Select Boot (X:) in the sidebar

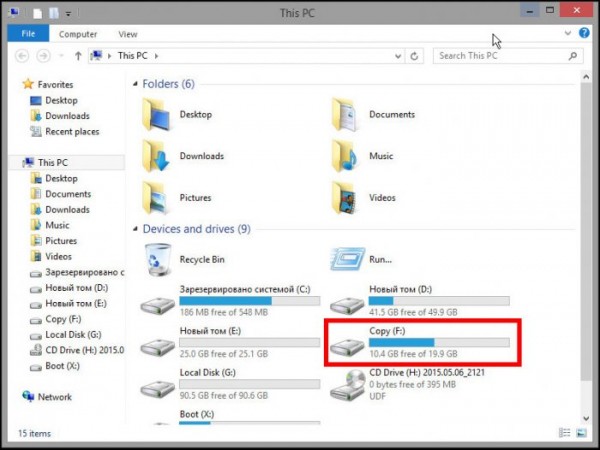(62, 366)
